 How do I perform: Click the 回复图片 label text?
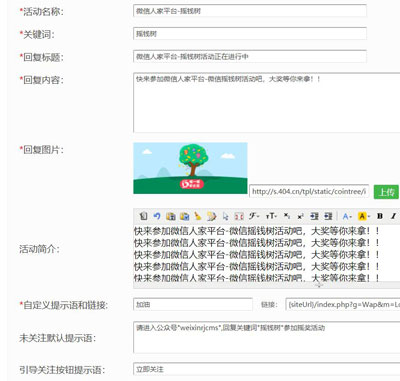pos(41,149)
